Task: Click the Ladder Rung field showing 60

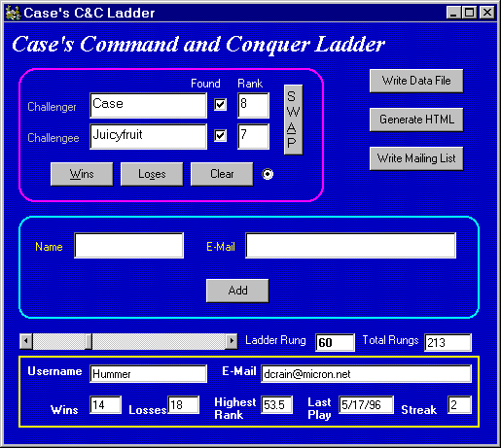Action: pos(335,342)
